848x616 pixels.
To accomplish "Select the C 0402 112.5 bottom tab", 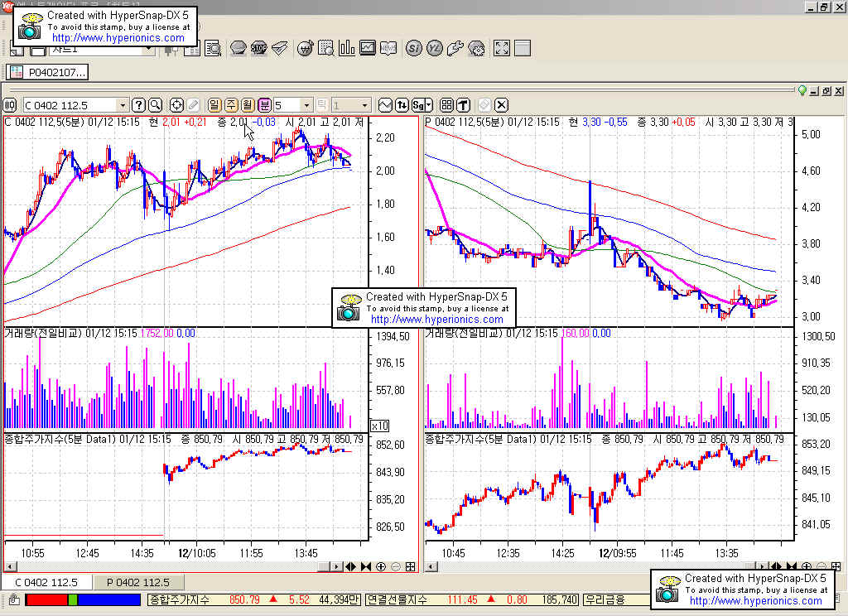I will click(46, 582).
